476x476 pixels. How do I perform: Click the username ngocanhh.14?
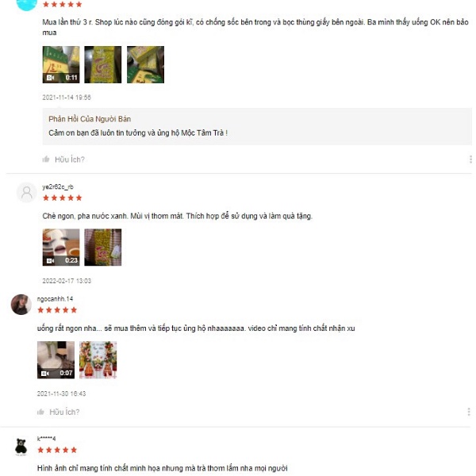55,299
